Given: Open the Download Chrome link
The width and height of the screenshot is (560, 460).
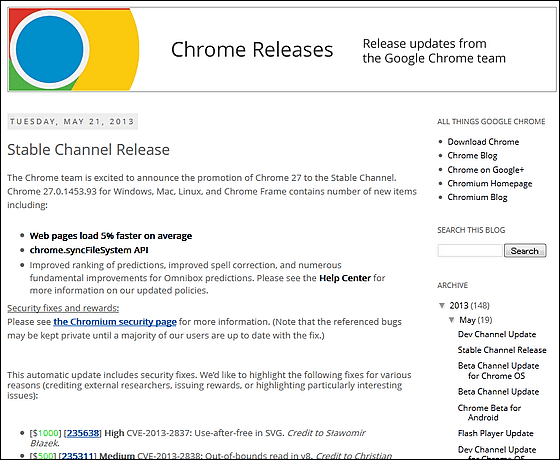Looking at the screenshot, I should coord(483,142).
